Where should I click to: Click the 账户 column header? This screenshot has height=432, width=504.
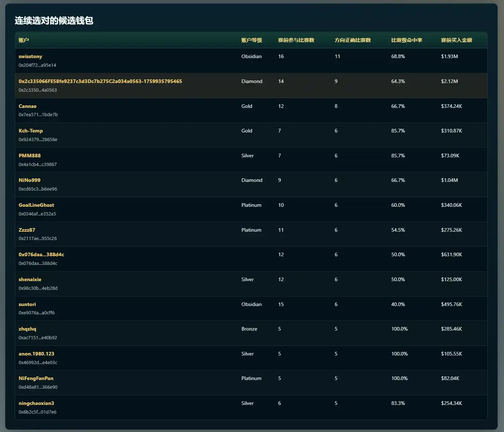coord(23,40)
